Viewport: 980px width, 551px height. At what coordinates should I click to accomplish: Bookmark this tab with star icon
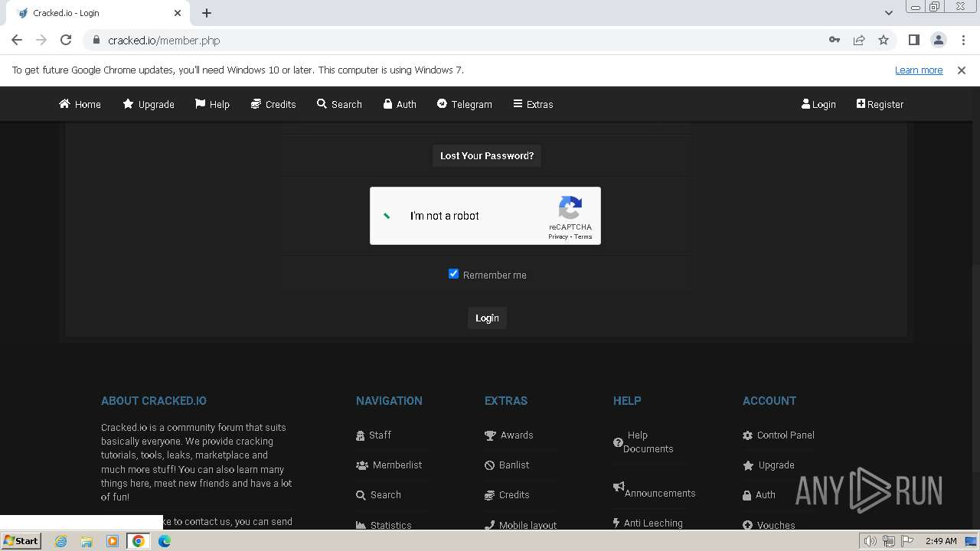click(884, 40)
